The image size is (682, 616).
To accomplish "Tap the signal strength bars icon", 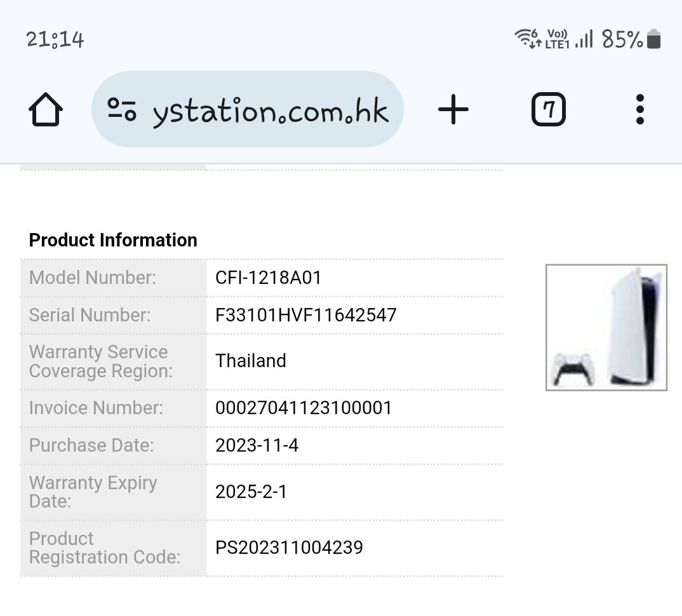I will point(584,39).
